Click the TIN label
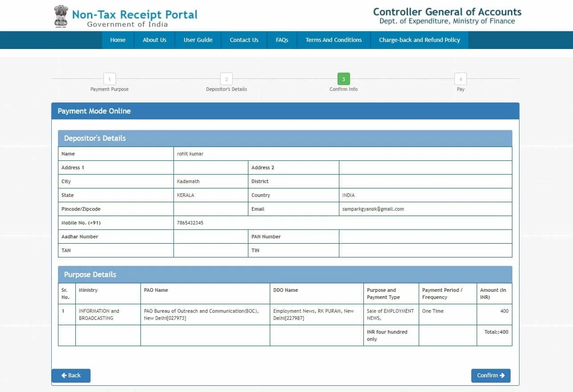The width and height of the screenshot is (573, 392). 256,250
